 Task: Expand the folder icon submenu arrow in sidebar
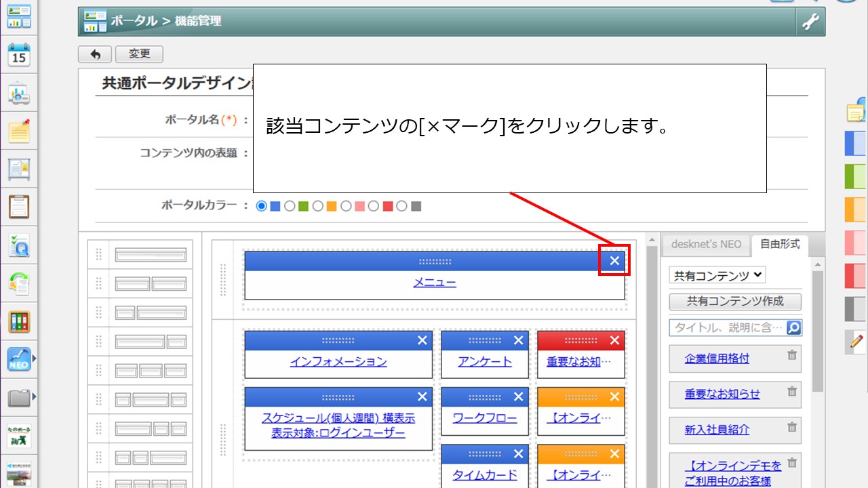click(x=34, y=396)
